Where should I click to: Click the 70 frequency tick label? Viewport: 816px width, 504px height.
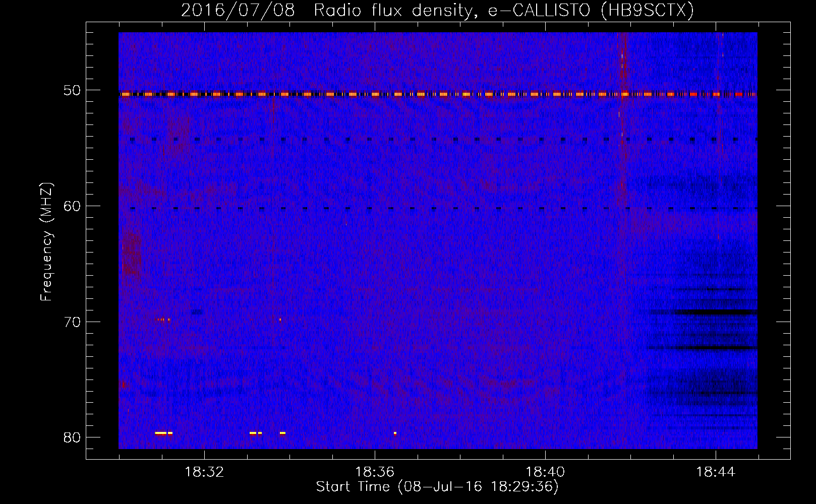[x=72, y=322]
